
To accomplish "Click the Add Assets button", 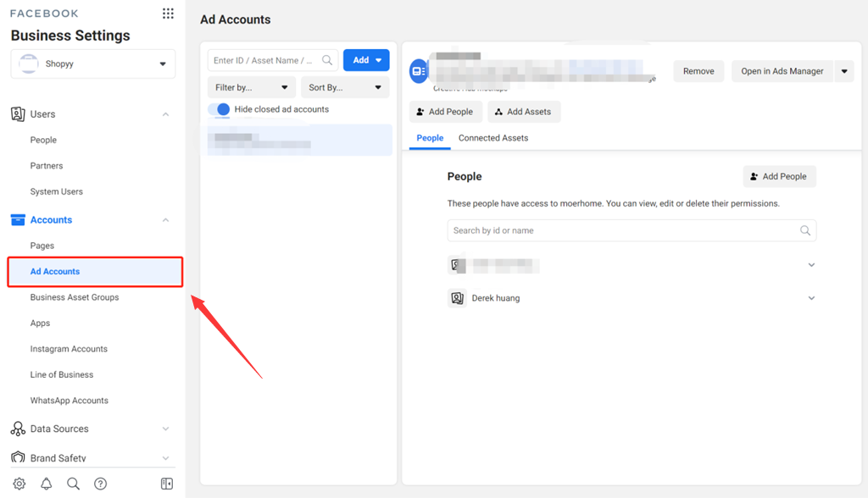I will point(523,112).
